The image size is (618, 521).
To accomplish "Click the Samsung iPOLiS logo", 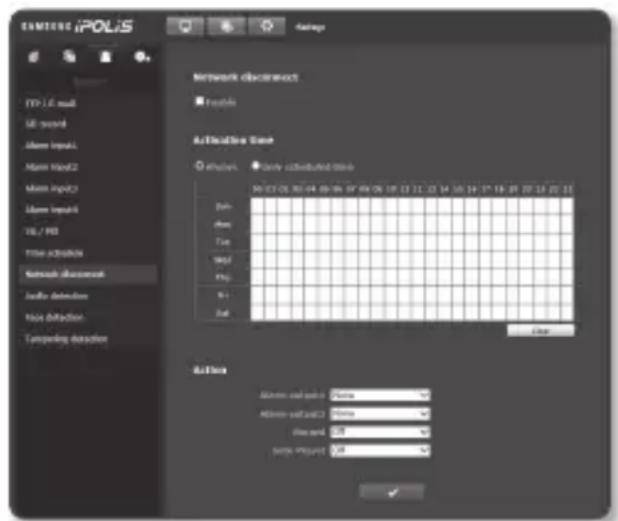I will click(x=77, y=26).
